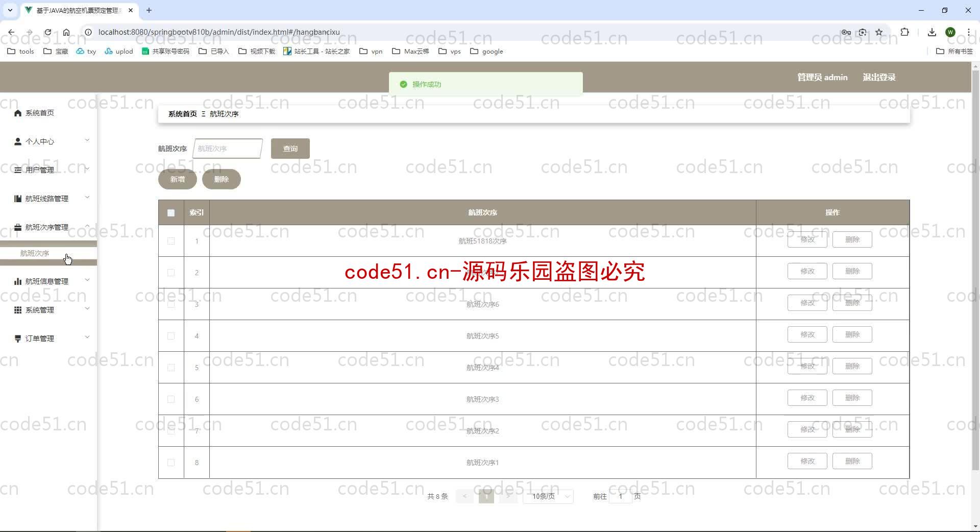
Task: Check the checkbox for row 6
Action: 171,399
